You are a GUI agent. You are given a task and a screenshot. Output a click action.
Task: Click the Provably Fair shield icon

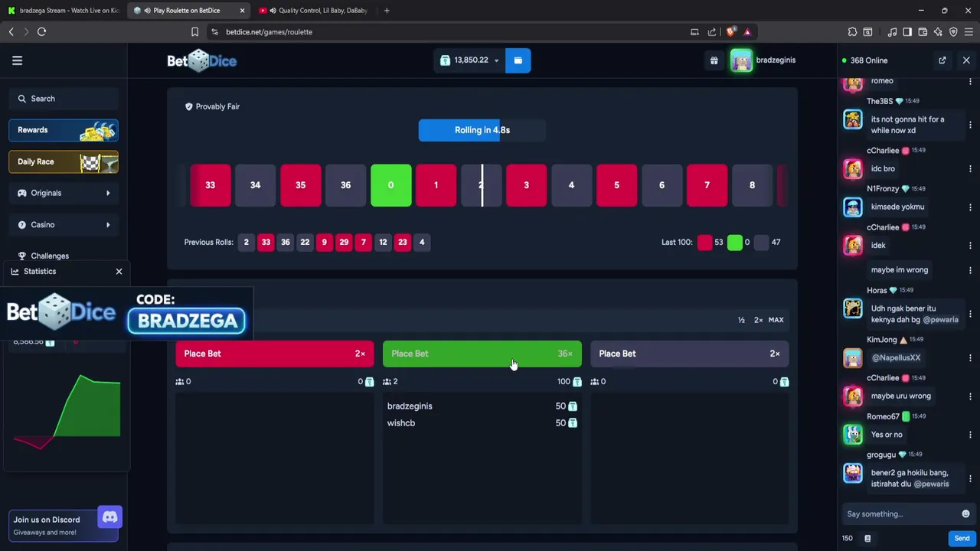pos(188,106)
